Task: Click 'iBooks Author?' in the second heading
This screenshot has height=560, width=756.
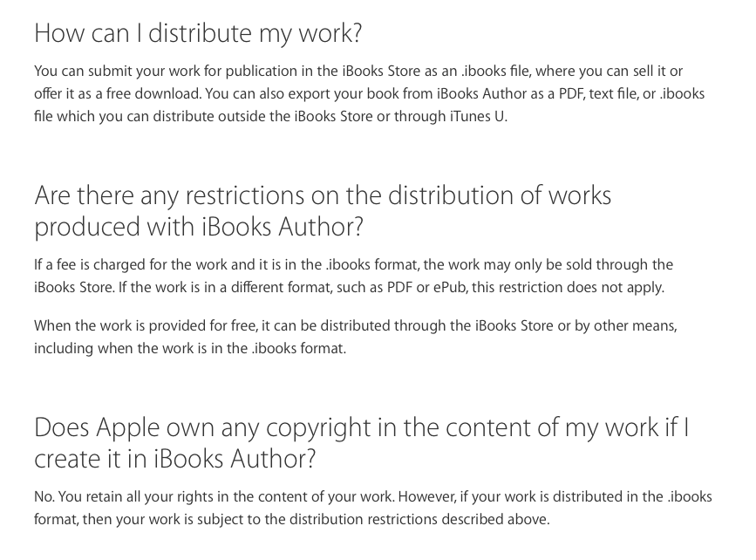Action: pos(283,227)
